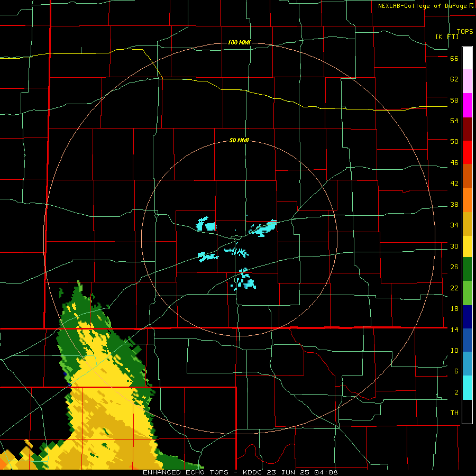Pick the bright yellow legend color band
Viewport: 476px width, 476px height.
coord(467,246)
